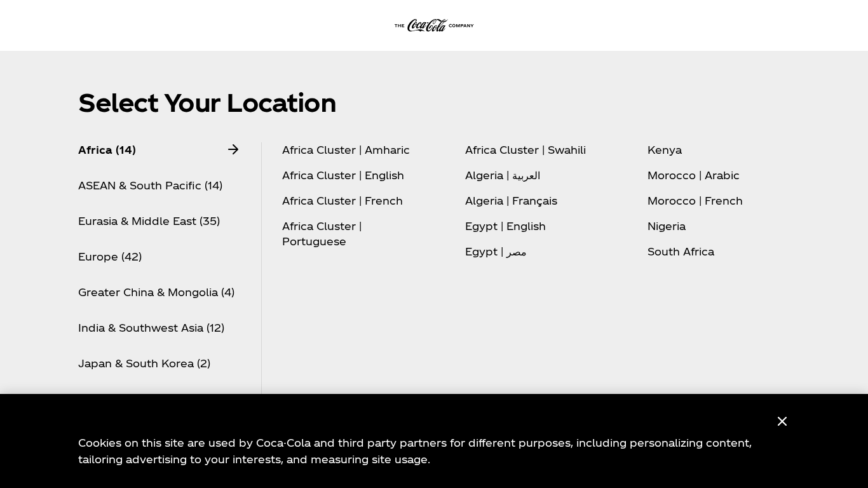Viewport: 868px width, 488px height.
Task: Open Africa Cluster | English site
Action: coord(343,176)
